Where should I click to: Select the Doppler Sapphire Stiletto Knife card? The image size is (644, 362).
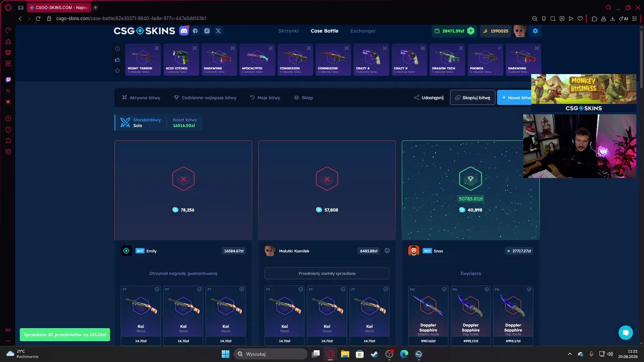click(x=429, y=315)
